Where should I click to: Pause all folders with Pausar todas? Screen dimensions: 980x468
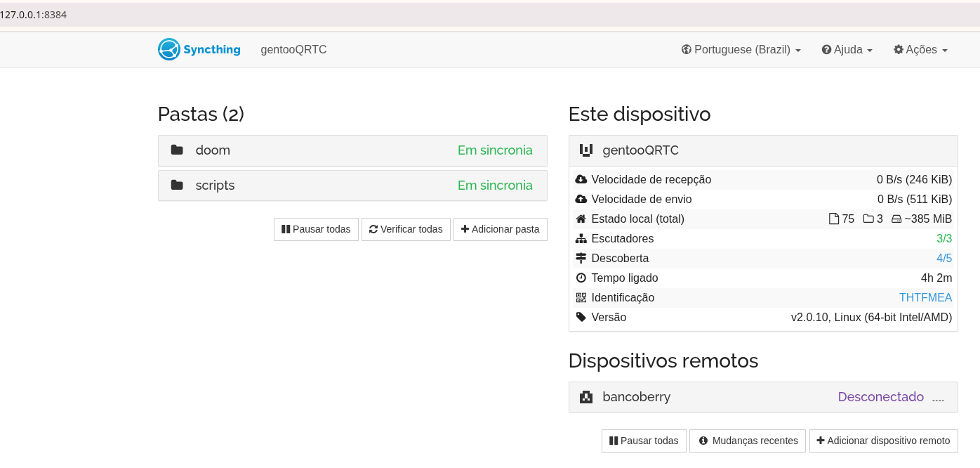tap(316, 229)
